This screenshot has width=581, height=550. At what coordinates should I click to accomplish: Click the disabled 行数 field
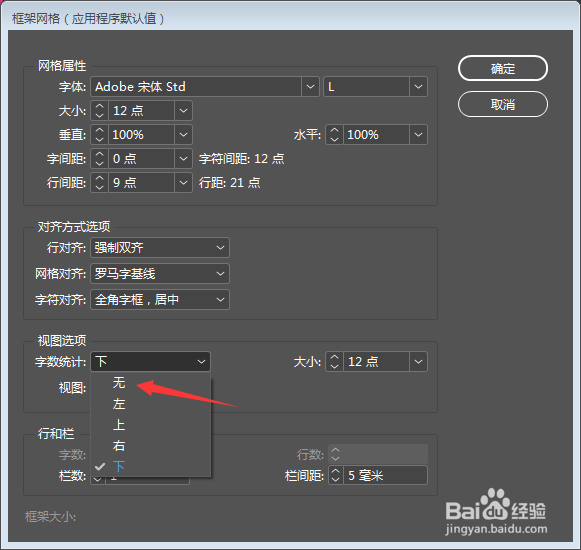tap(378, 454)
